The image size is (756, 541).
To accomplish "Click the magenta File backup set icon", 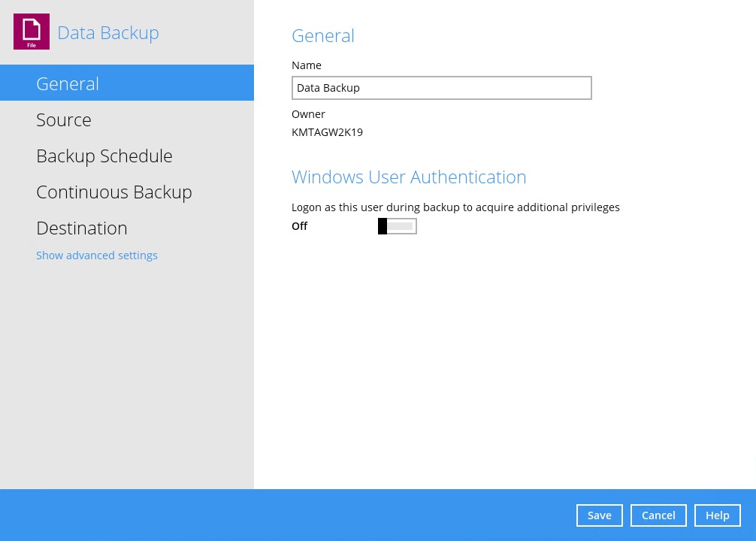I will [x=32, y=32].
